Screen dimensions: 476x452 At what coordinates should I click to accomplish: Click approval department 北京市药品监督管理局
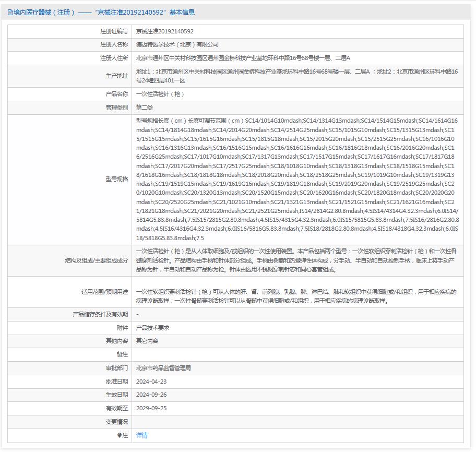[x=163, y=368]
